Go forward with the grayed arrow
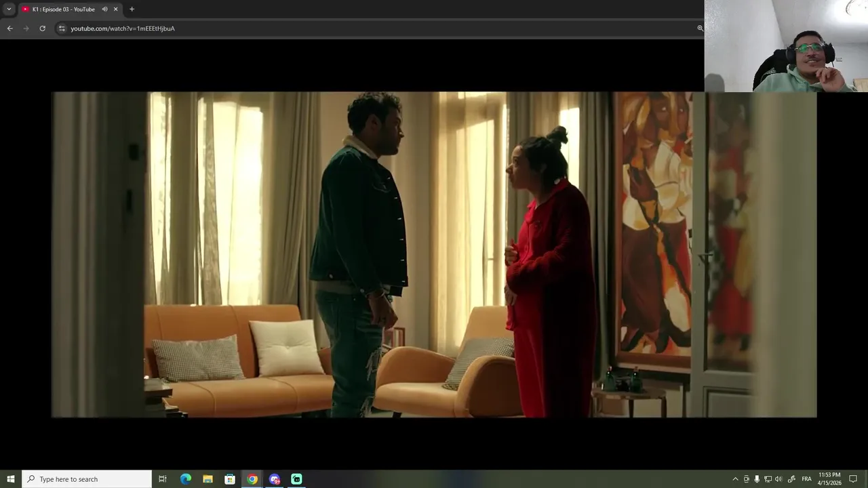 click(x=26, y=28)
